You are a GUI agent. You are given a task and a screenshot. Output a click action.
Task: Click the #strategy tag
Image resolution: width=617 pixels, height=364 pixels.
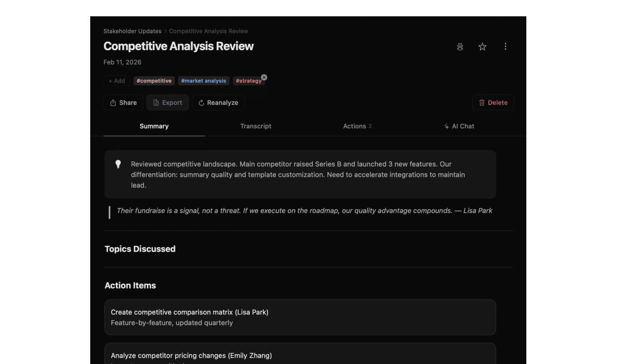[248, 81]
